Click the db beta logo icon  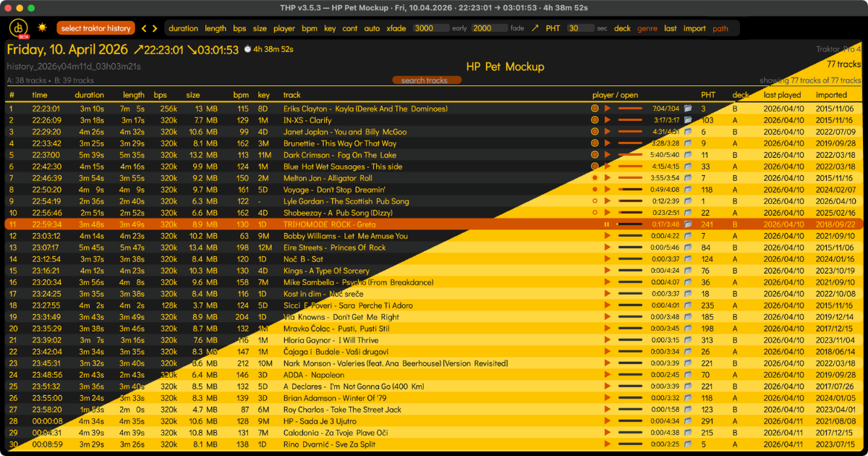(x=17, y=28)
